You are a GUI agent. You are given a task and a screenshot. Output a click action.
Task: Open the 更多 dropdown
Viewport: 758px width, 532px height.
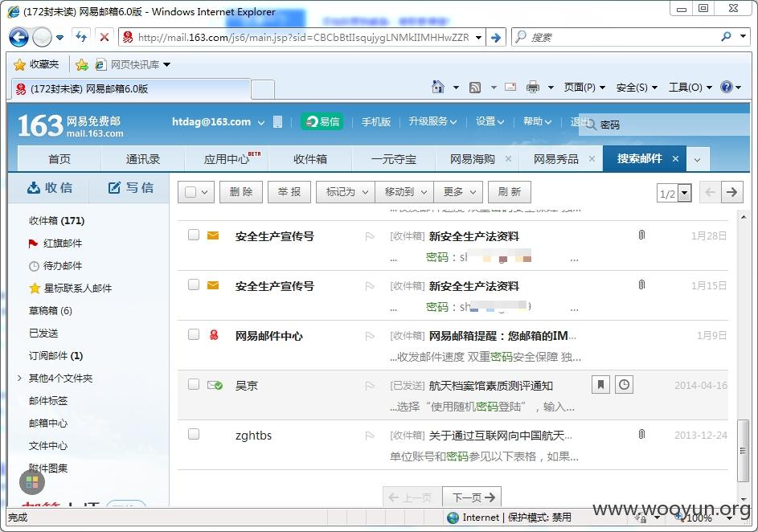coord(458,192)
